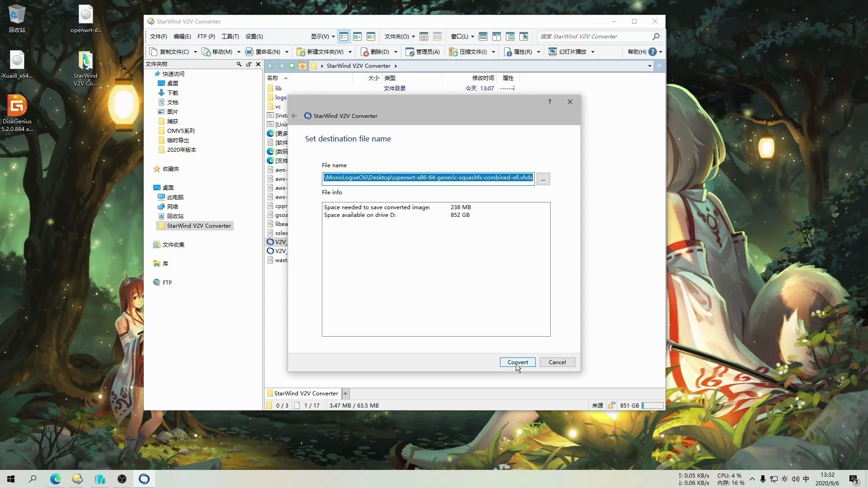Close the 文件夹树 panel
The image size is (868, 488).
258,64
